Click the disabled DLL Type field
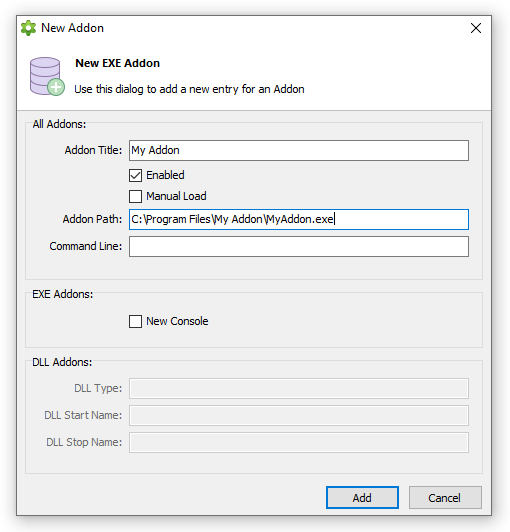This screenshot has width=510, height=532. (299, 388)
